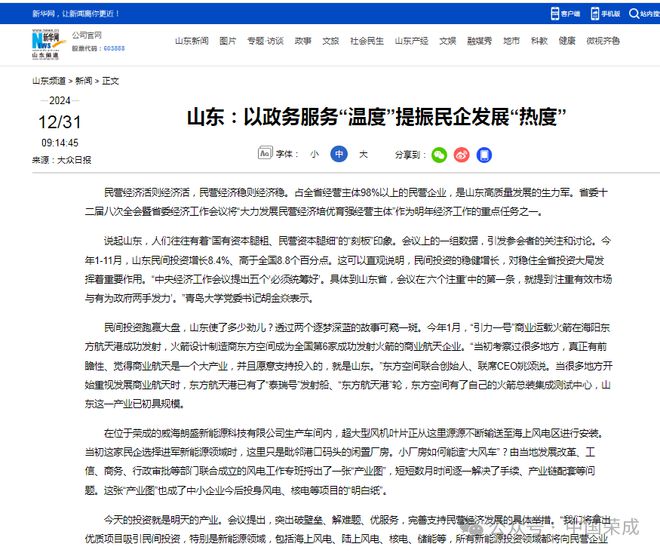Open 文娱 navigation item

448,41
